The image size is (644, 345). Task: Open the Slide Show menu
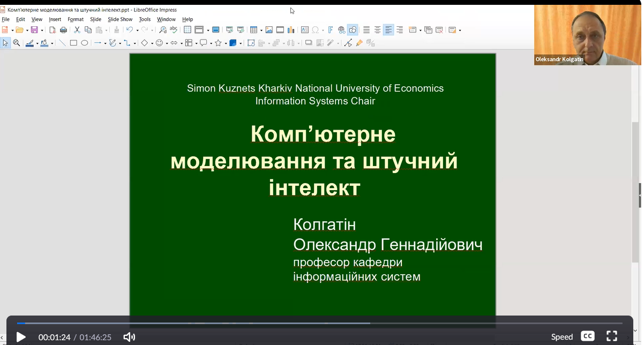click(x=120, y=19)
